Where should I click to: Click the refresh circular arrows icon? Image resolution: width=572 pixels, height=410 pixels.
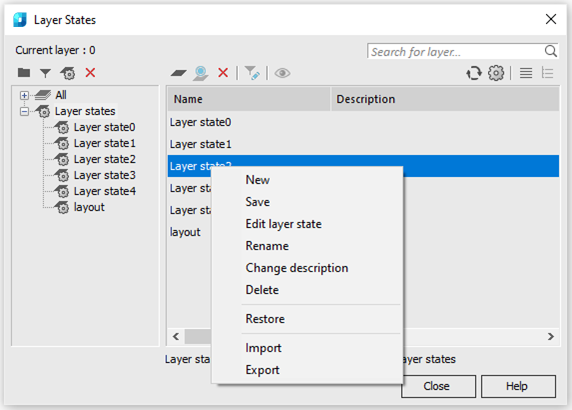pos(474,73)
